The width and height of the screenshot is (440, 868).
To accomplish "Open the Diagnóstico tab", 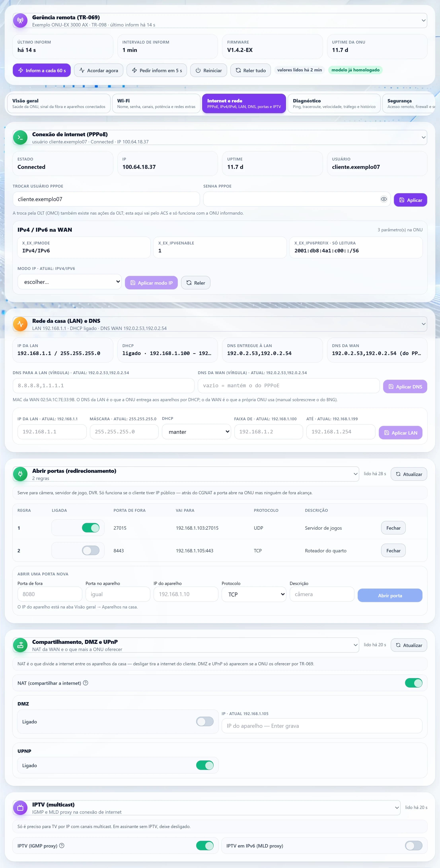I will (334, 103).
